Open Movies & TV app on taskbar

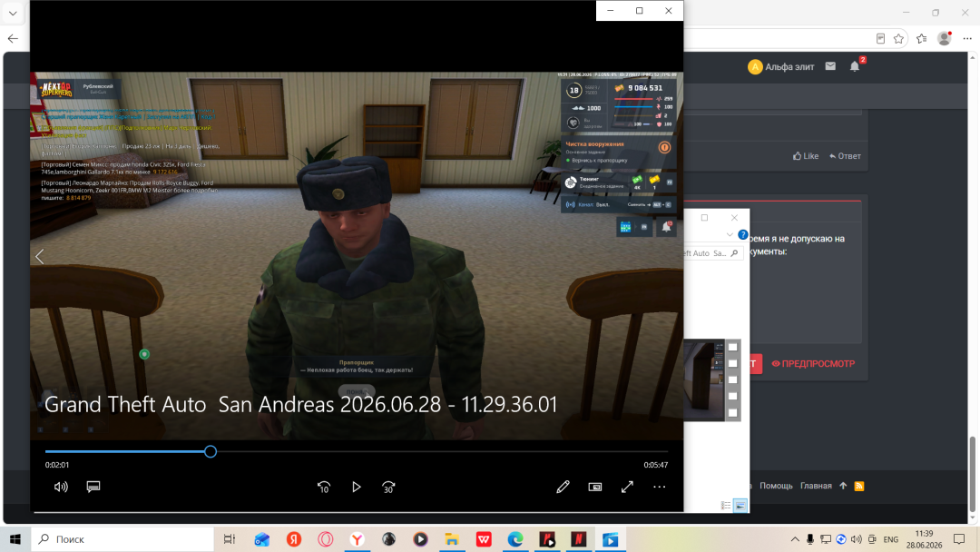pyautogui.click(x=611, y=539)
